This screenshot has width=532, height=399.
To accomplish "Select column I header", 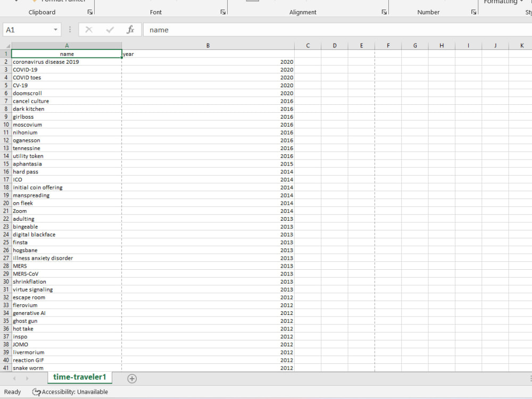I will coord(469,45).
